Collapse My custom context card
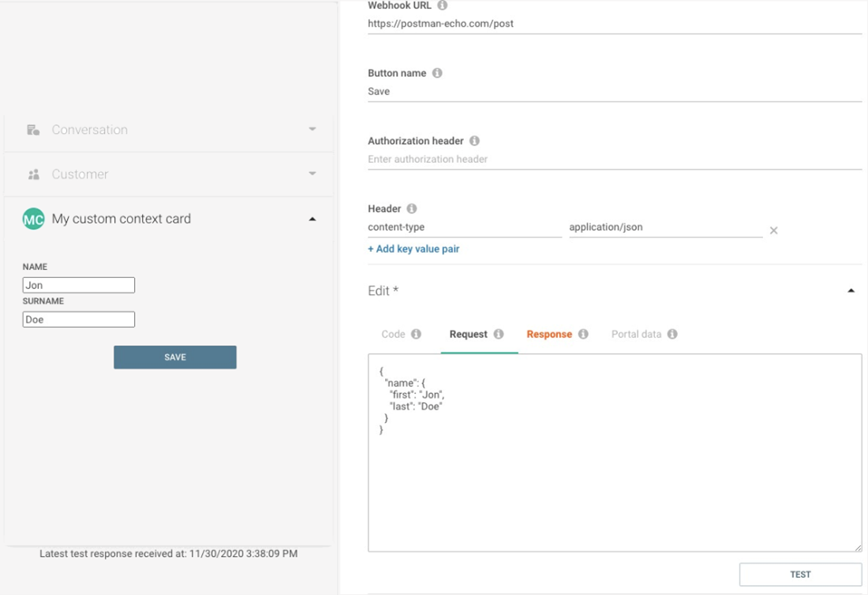The width and height of the screenshot is (868, 595). pos(312,219)
